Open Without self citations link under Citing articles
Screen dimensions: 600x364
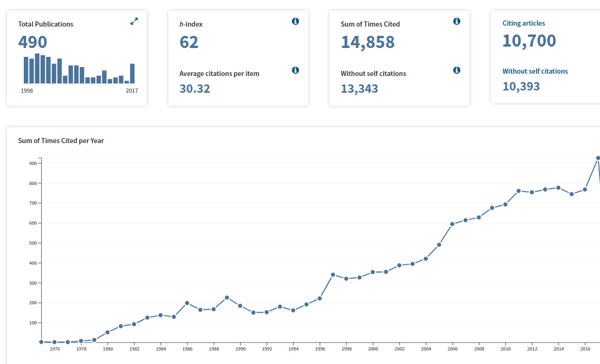click(x=535, y=71)
